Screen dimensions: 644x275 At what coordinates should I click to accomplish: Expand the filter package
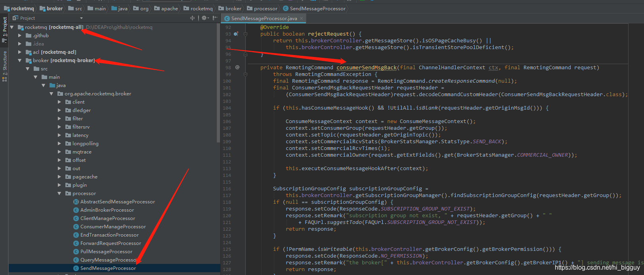pyautogui.click(x=59, y=119)
